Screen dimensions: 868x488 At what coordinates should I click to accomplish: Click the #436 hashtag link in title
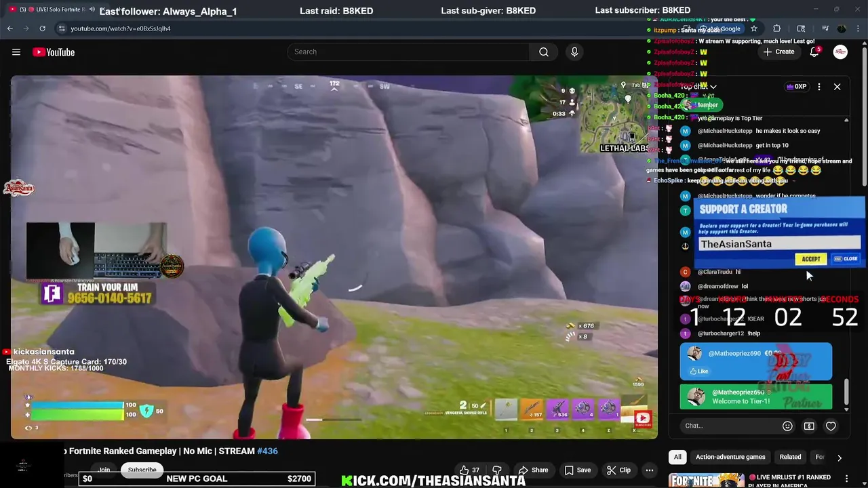click(x=267, y=451)
